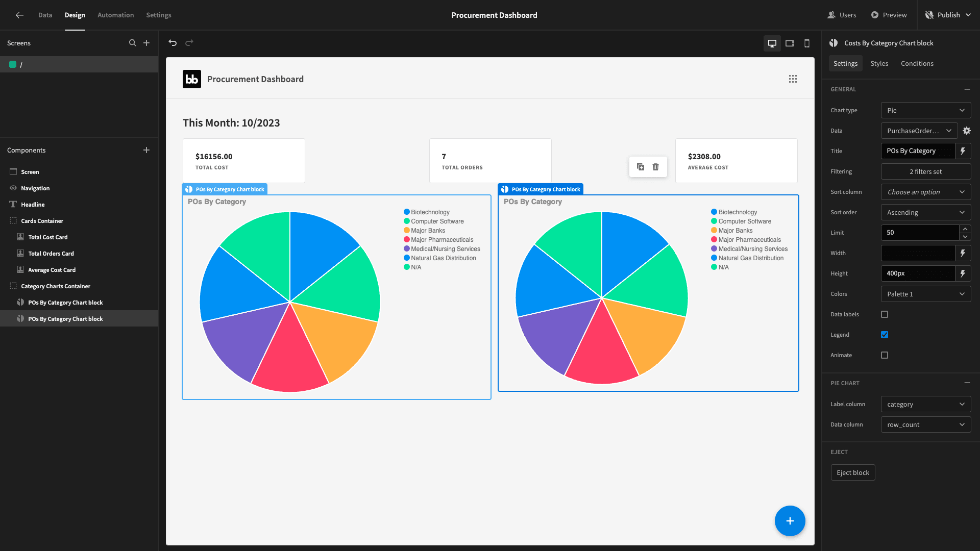Select Sort column dropdown option
The image size is (980, 551).
(925, 192)
